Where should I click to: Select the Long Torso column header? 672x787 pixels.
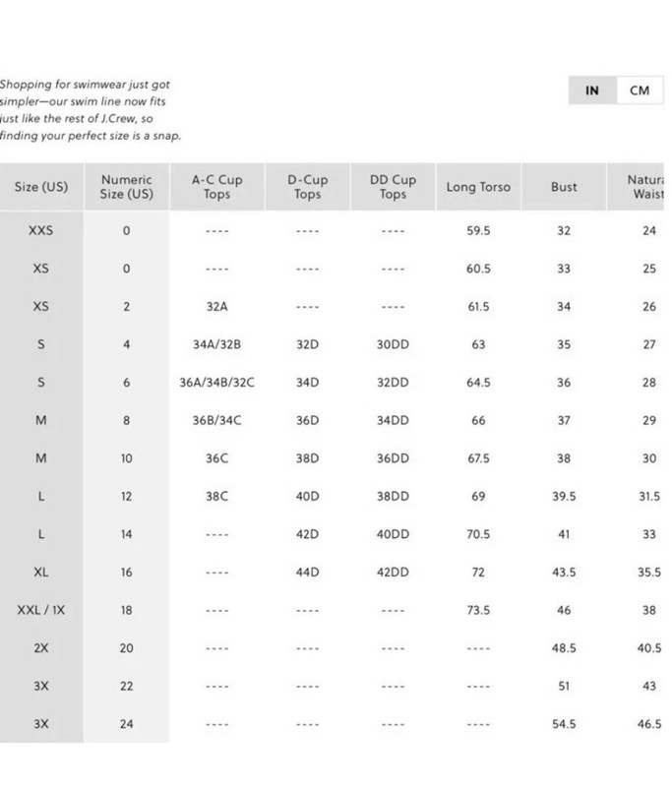click(478, 187)
